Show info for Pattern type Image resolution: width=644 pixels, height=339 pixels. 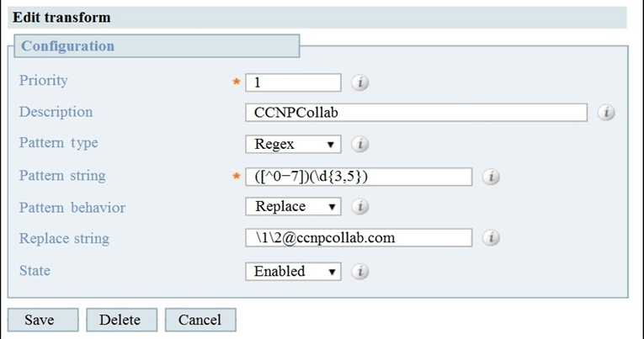(x=359, y=144)
